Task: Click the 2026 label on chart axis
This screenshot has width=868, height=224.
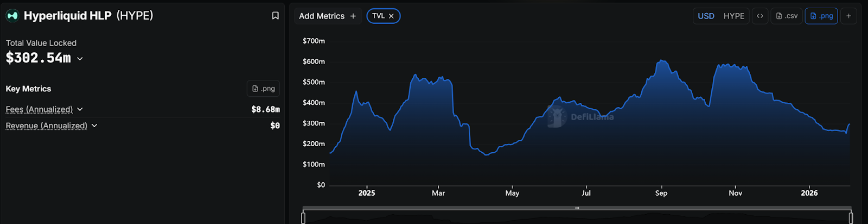Action: tap(809, 193)
